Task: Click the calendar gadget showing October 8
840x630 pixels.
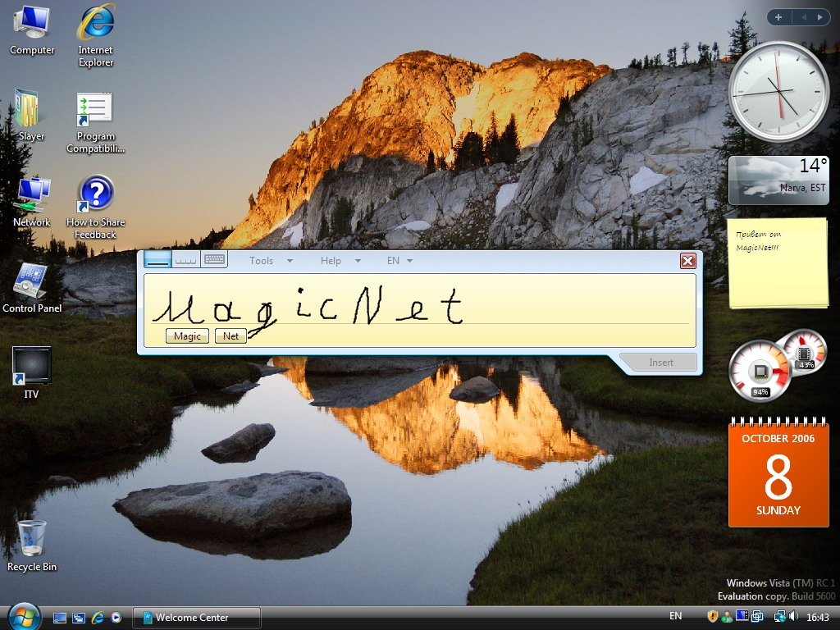Action: pos(778,472)
